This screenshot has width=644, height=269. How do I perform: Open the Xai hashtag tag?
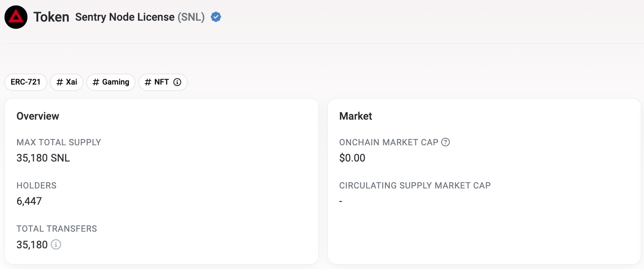pos(67,82)
